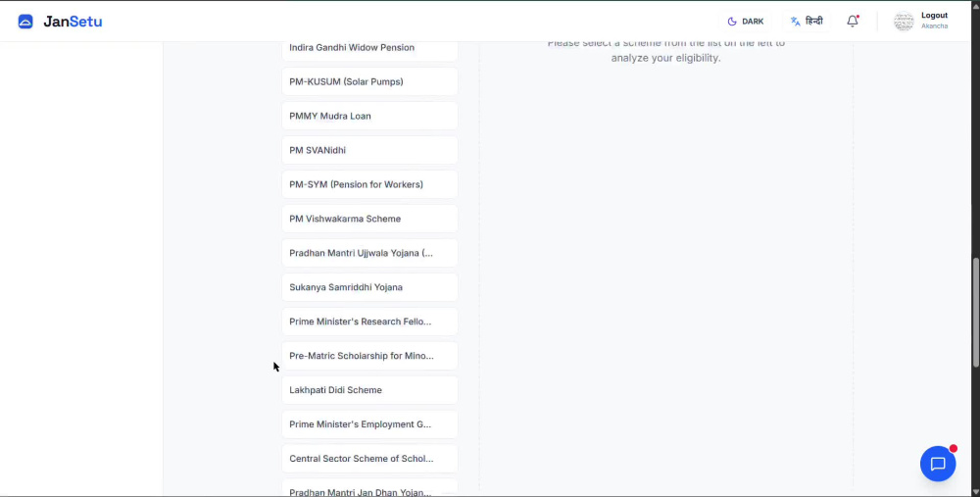Click the moon icon beside DARK
The width and height of the screenshot is (980, 497).
click(x=732, y=22)
